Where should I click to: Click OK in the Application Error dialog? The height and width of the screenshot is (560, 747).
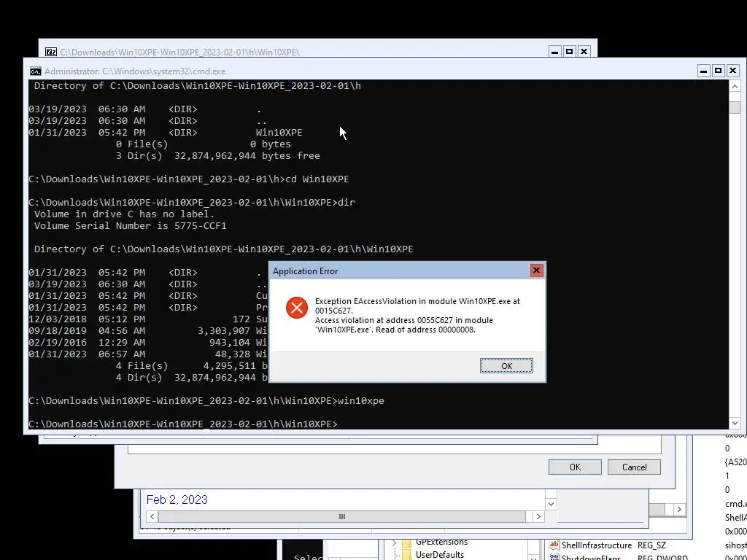click(506, 366)
